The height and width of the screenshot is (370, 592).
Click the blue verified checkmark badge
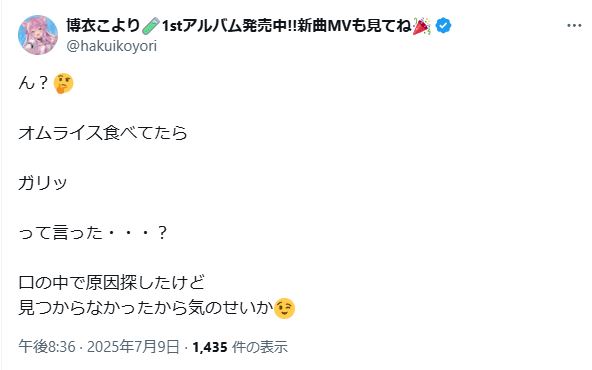tap(443, 26)
